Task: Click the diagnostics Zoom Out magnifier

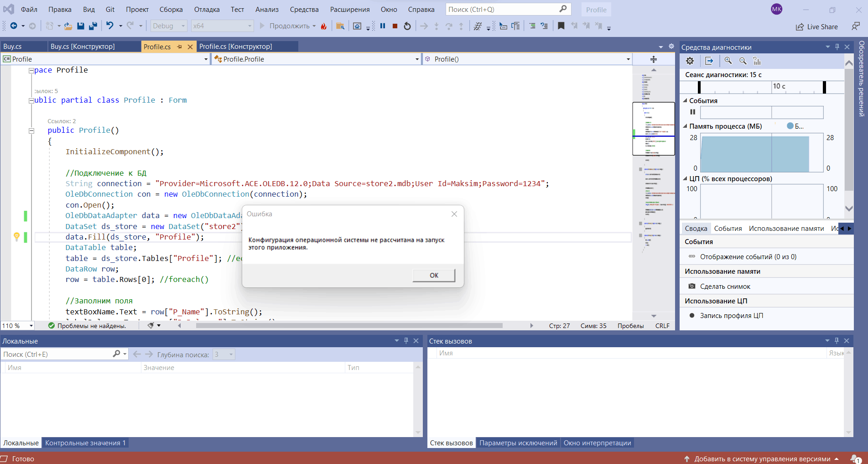Action: (x=743, y=61)
